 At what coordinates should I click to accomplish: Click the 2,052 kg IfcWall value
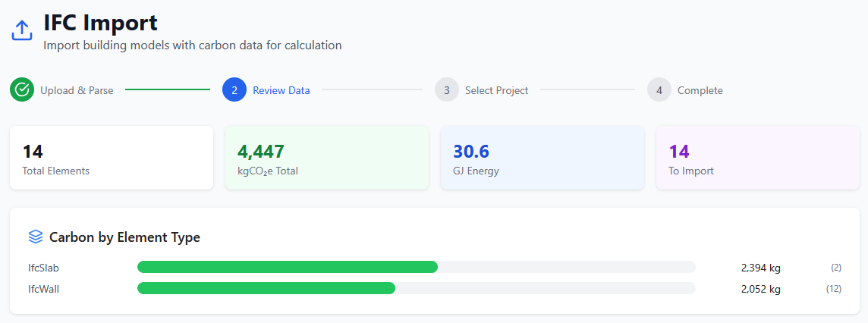[x=760, y=289]
